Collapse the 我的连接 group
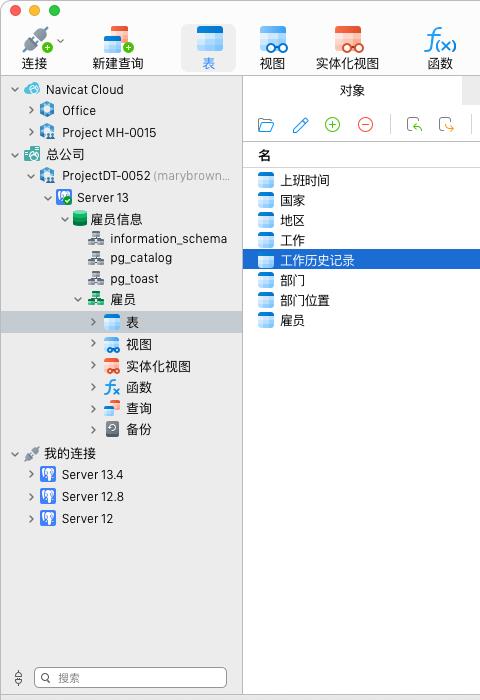Viewport: 480px width, 700px height. click(x=15, y=454)
